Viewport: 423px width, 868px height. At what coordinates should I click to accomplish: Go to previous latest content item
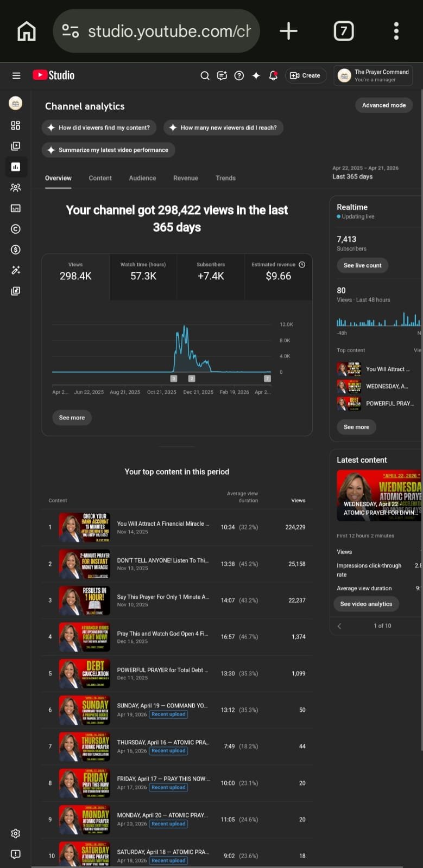pos(339,626)
